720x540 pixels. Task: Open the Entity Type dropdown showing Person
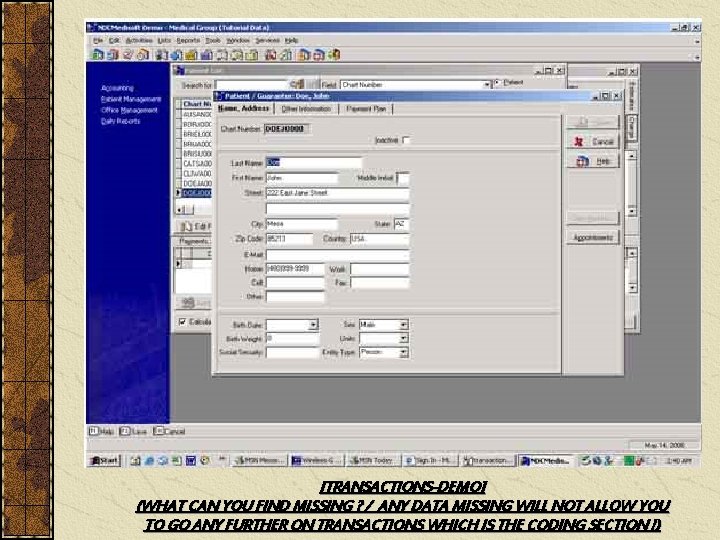tap(404, 352)
